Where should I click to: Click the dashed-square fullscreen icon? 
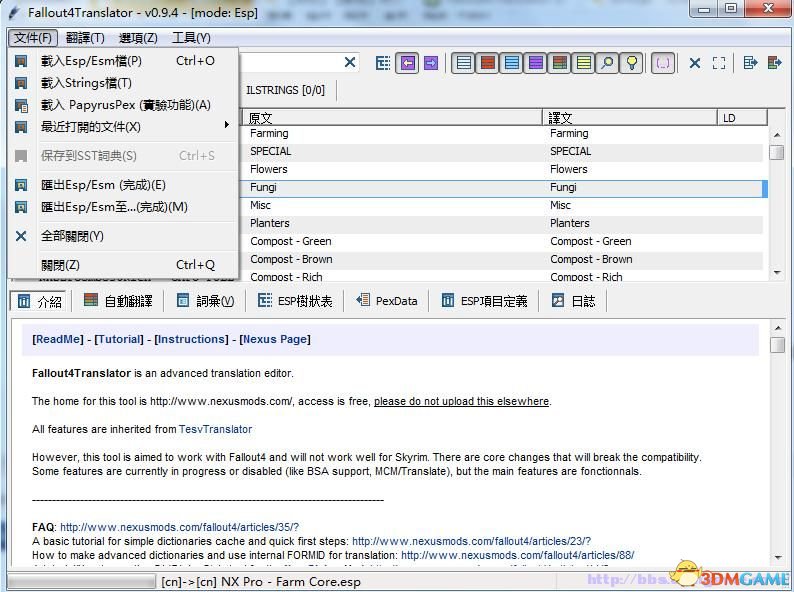719,63
